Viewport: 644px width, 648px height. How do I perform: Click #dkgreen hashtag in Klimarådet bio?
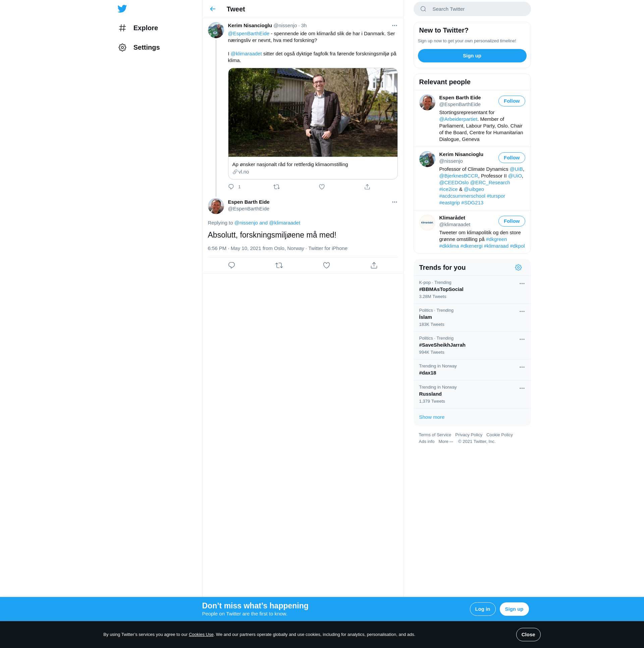[x=496, y=239]
